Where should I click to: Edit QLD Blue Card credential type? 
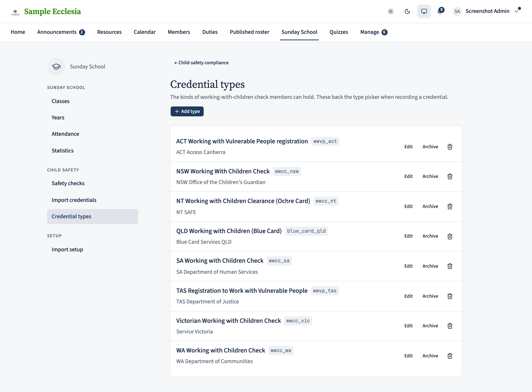408,236
